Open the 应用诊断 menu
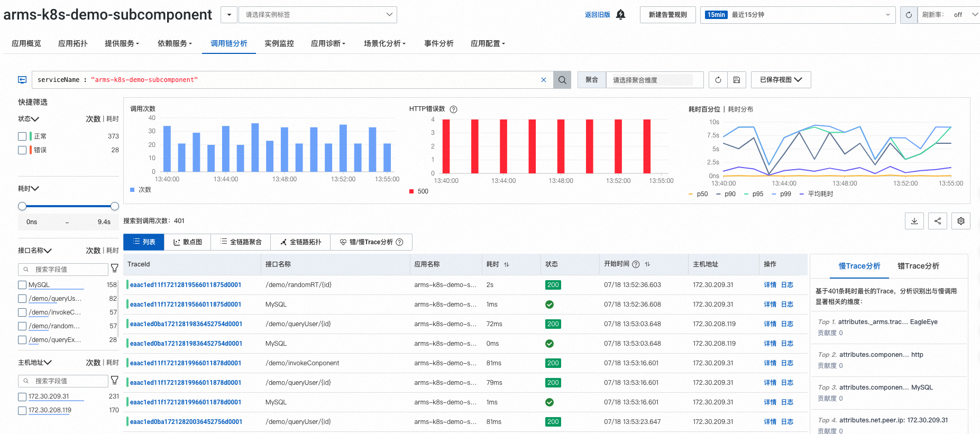The image size is (980, 434). 328,43
